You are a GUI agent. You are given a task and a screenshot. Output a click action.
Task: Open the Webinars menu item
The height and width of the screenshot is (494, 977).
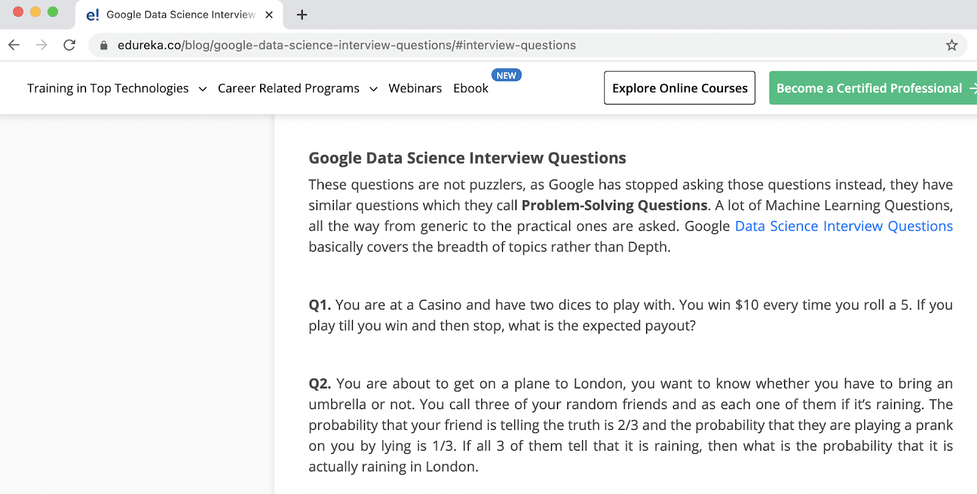click(x=415, y=88)
